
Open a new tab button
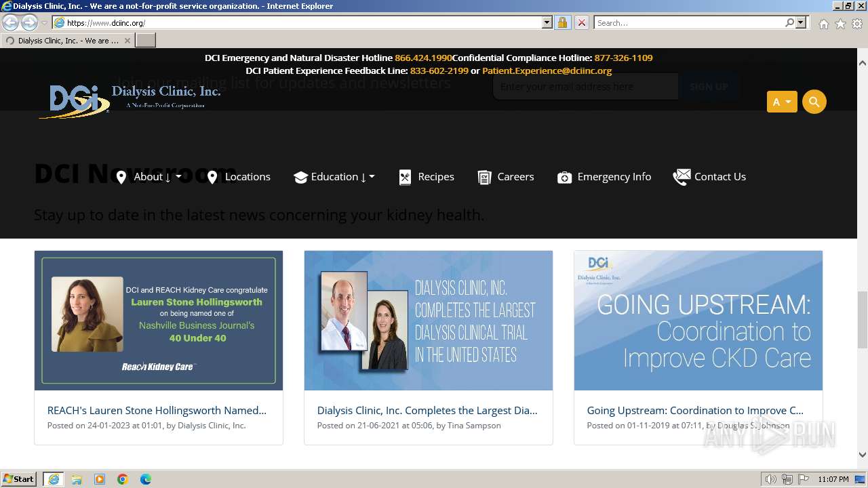coord(146,41)
